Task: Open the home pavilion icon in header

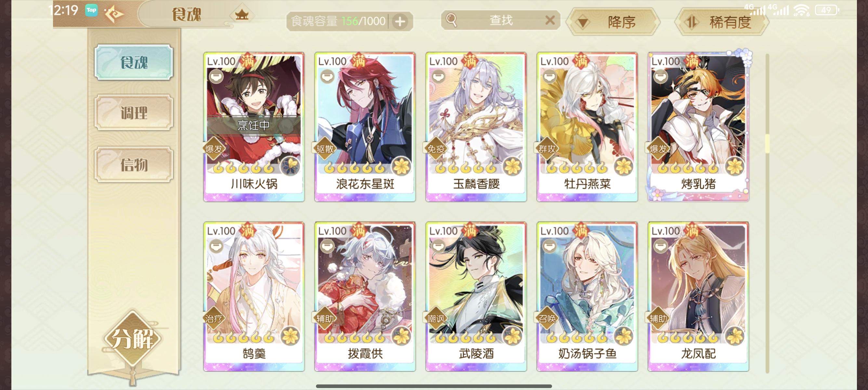Action: pyautogui.click(x=242, y=15)
